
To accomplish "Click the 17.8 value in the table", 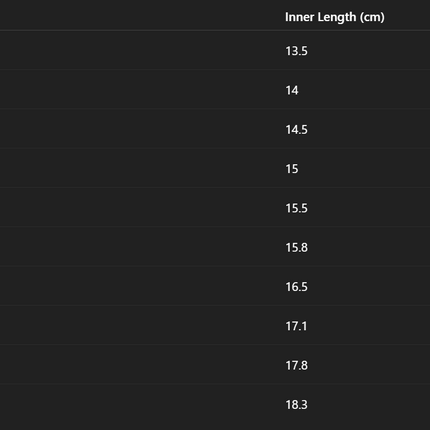I will (296, 366).
